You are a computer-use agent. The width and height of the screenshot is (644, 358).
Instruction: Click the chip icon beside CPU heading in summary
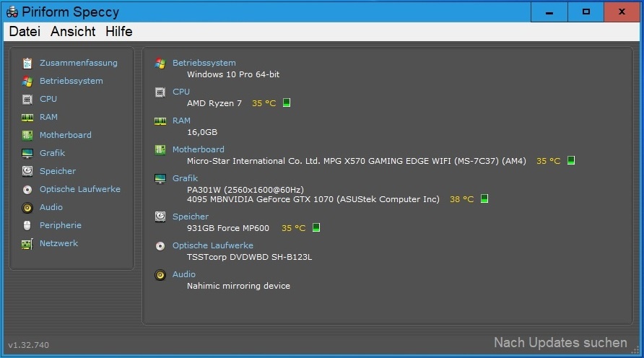[160, 92]
